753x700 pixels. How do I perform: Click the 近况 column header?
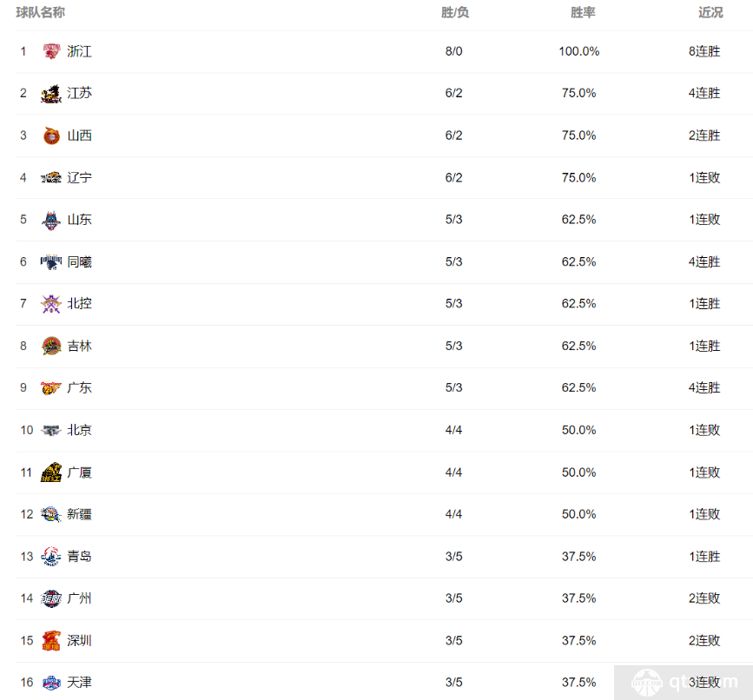point(710,12)
